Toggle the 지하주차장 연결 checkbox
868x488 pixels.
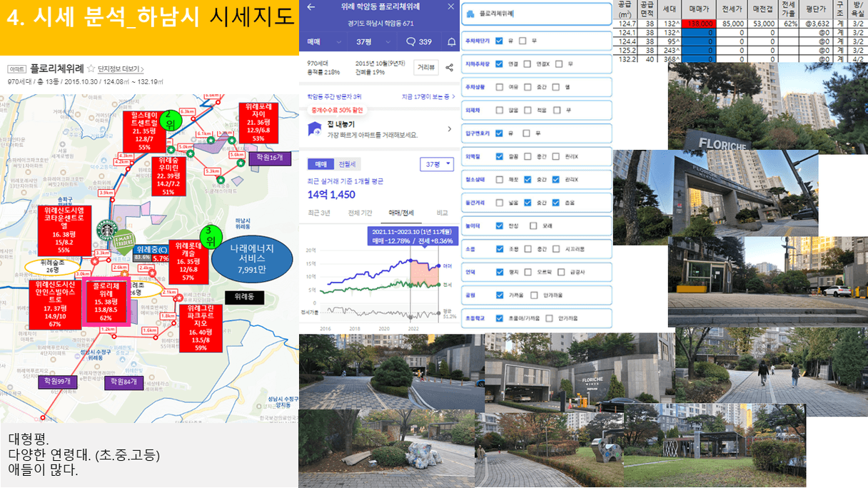point(499,63)
